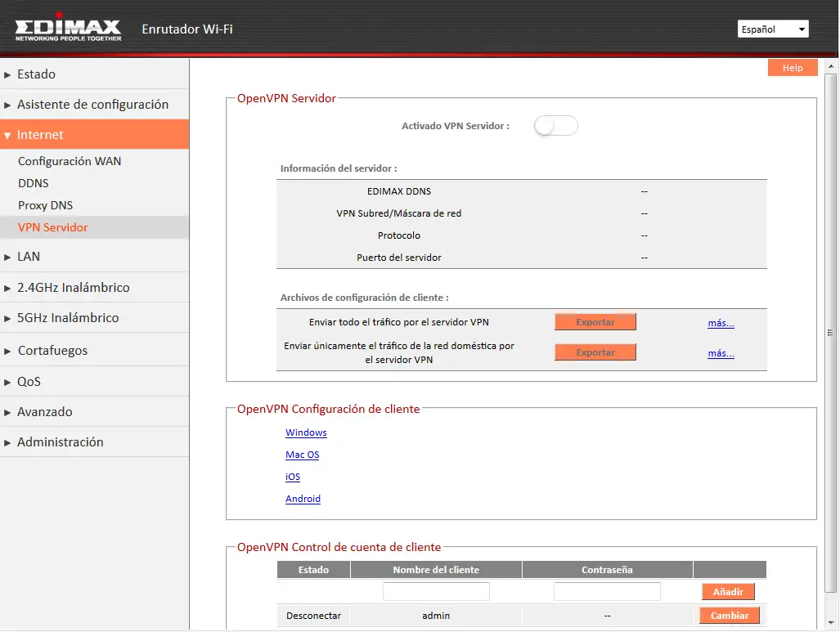Click the Contraseña input field
This screenshot has width=840, height=632.
[607, 591]
